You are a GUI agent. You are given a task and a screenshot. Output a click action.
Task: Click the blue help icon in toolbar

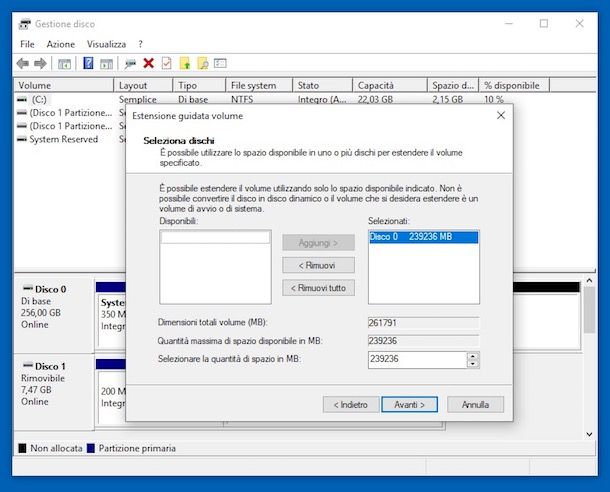[87, 63]
